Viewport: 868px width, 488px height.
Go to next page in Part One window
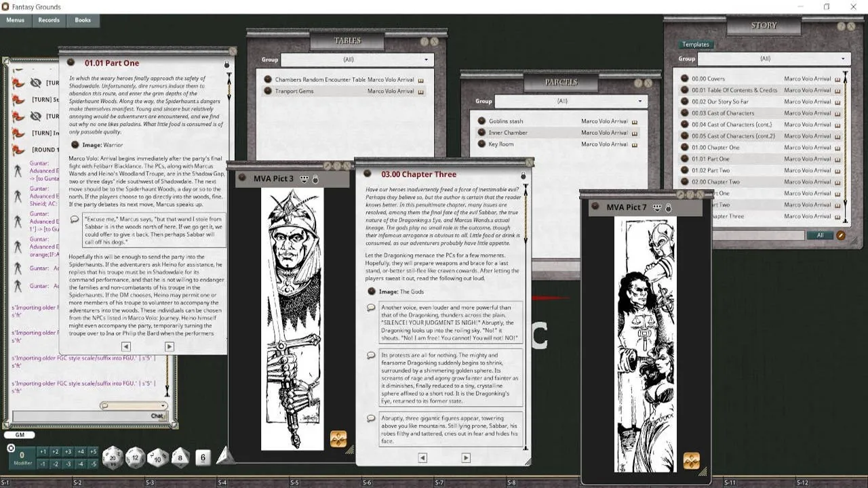(x=170, y=346)
